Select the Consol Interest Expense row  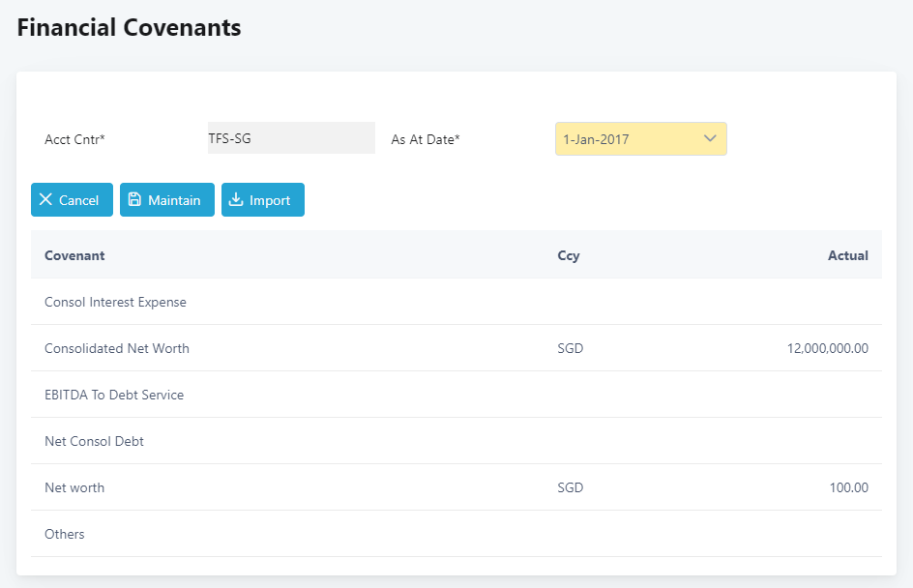coord(115,302)
